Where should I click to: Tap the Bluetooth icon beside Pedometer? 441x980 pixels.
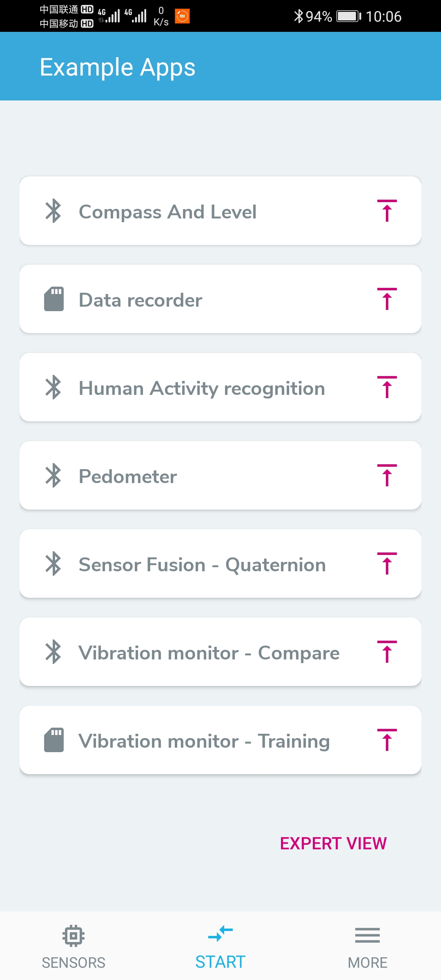point(53,475)
